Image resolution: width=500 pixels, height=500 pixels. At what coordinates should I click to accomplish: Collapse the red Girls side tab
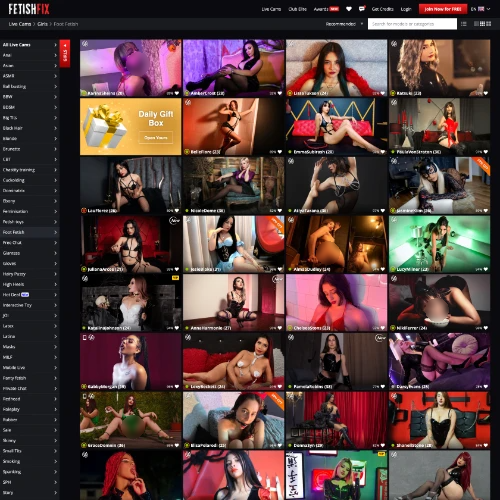65,53
